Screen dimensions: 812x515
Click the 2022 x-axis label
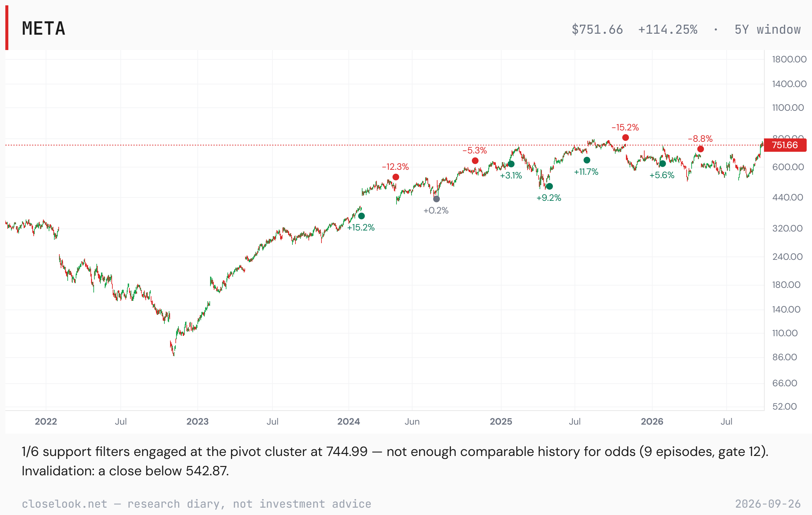point(46,422)
